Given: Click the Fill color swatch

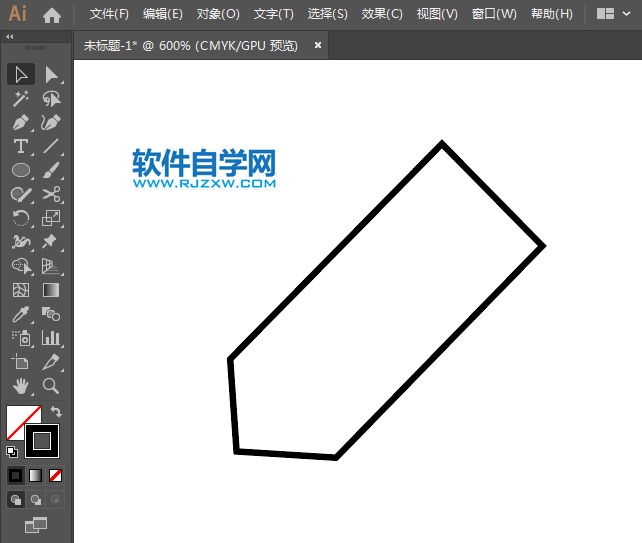Looking at the screenshot, I should (22, 423).
